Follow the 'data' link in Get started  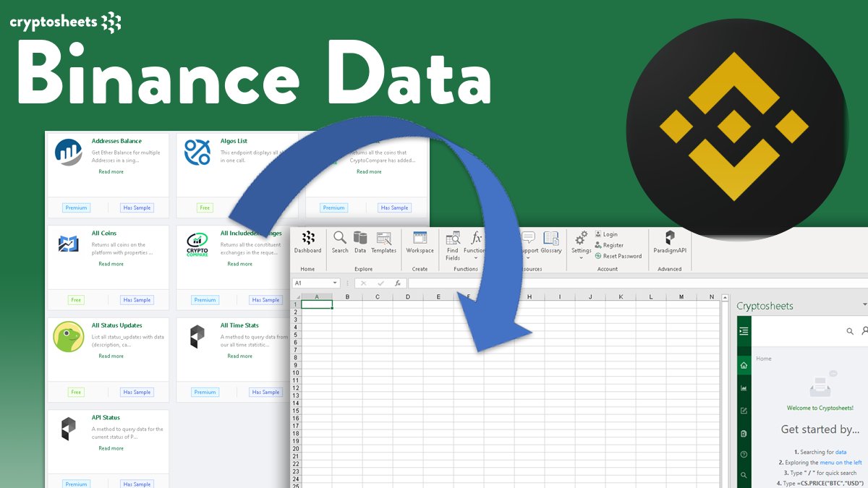pyautogui.click(x=841, y=452)
